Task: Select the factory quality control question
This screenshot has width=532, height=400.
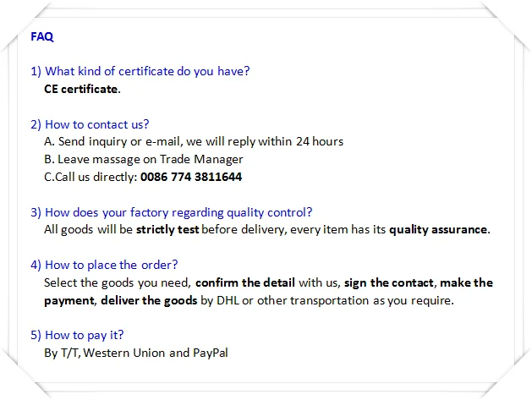Action: pos(171,212)
